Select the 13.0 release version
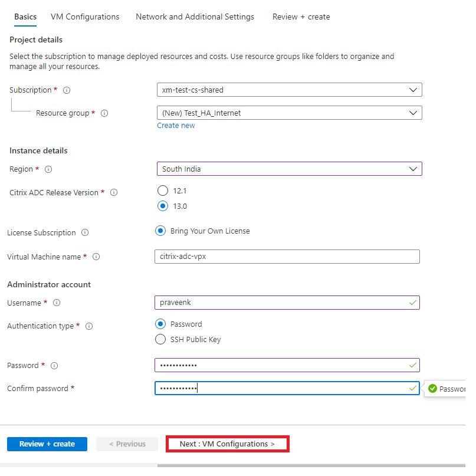 point(163,206)
